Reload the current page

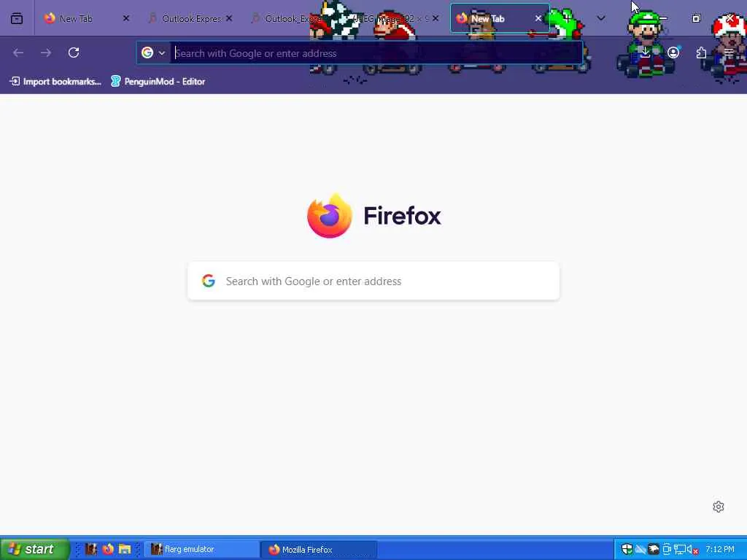point(74,52)
